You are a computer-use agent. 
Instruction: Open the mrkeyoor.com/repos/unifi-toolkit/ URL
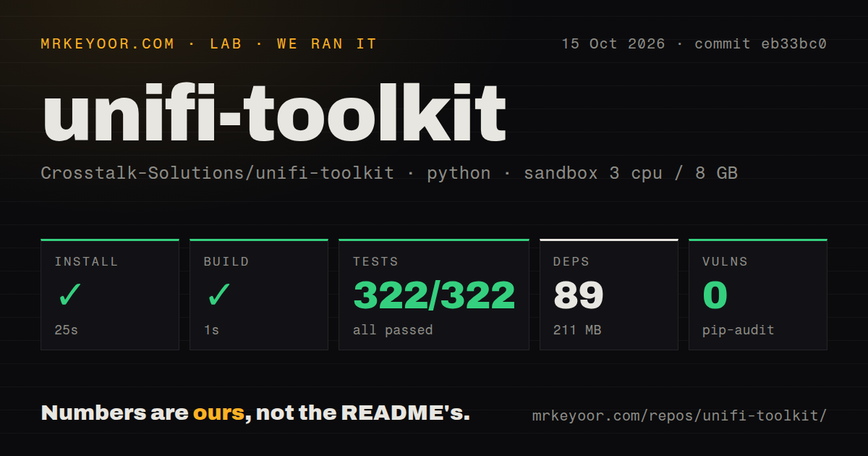pos(679,416)
